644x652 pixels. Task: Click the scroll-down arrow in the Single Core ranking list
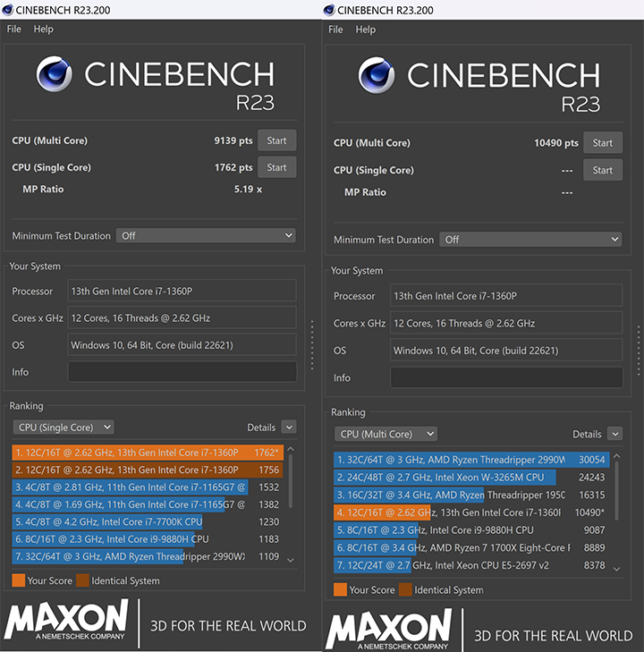click(x=289, y=560)
